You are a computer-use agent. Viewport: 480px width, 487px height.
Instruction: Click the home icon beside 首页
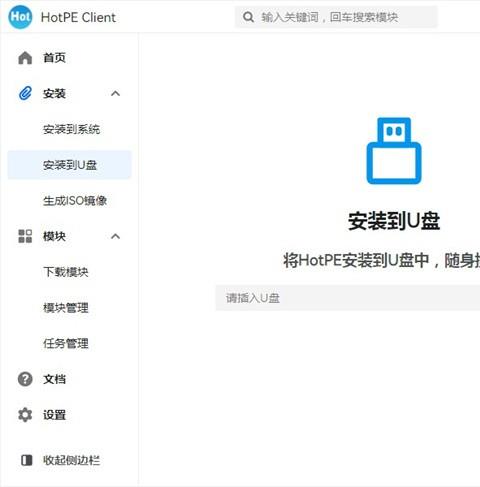click(25, 58)
